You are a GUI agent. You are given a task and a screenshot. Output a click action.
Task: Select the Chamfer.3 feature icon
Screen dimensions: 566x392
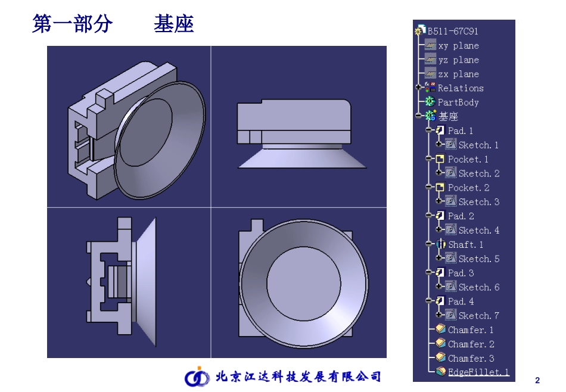tap(440, 357)
